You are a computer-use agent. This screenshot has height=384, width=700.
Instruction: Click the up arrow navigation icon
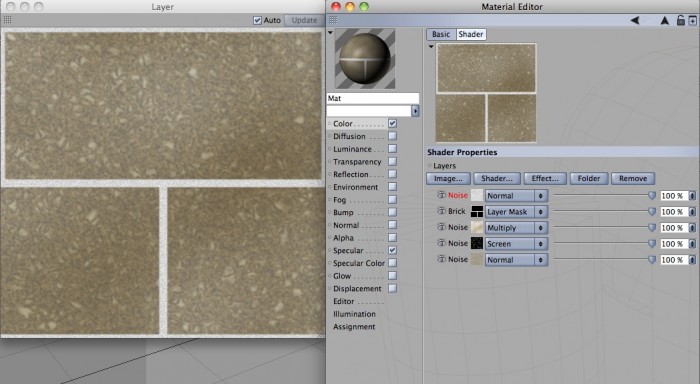click(x=665, y=21)
